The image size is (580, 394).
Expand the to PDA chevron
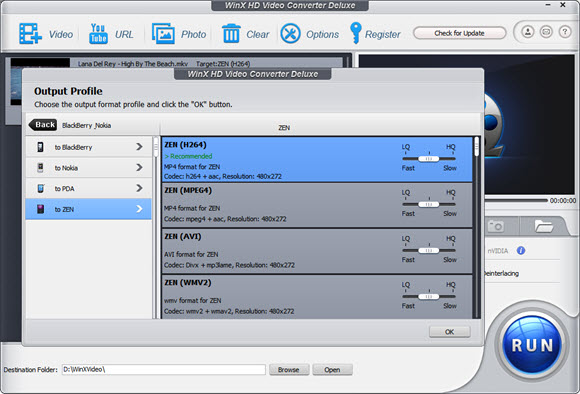(x=139, y=188)
